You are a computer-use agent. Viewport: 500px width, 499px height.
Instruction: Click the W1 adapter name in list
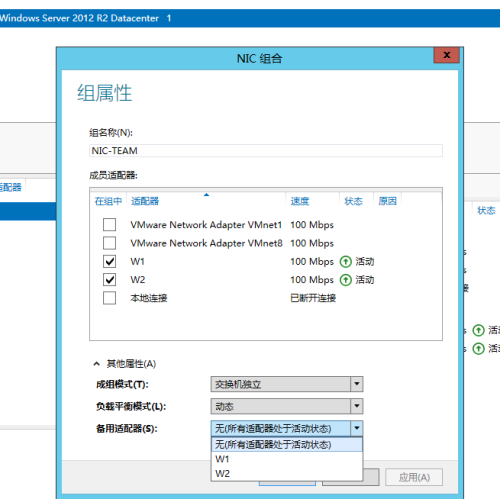(137, 262)
